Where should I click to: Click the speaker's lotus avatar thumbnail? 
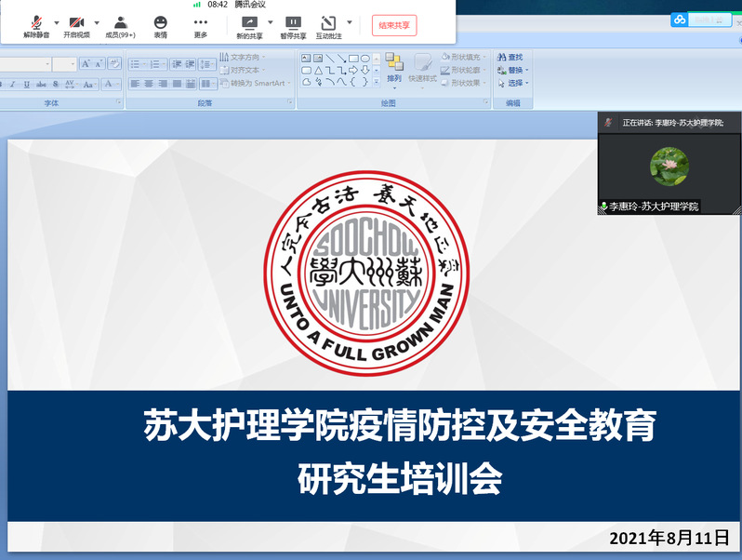click(669, 167)
